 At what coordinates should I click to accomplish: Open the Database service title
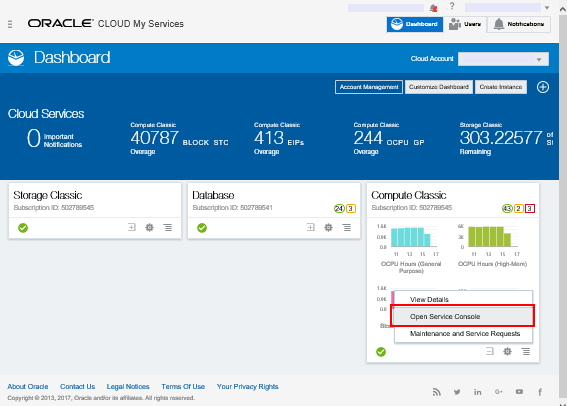click(x=213, y=195)
